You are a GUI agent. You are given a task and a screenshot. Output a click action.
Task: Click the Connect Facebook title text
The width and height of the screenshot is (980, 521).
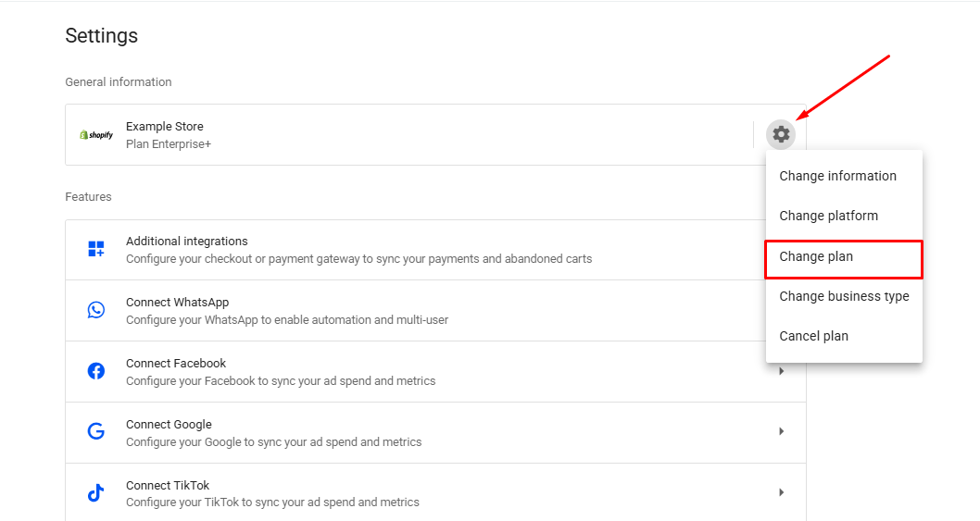click(x=176, y=363)
